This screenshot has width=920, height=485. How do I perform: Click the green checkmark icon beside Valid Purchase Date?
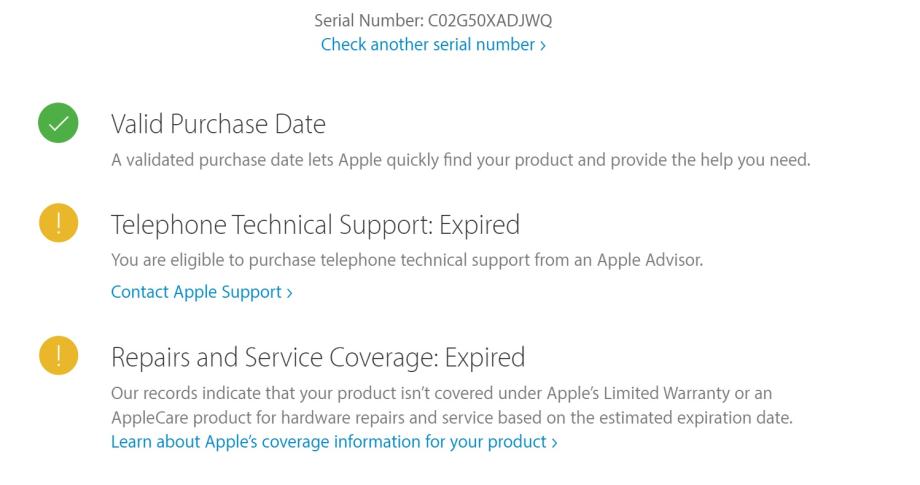[57, 124]
